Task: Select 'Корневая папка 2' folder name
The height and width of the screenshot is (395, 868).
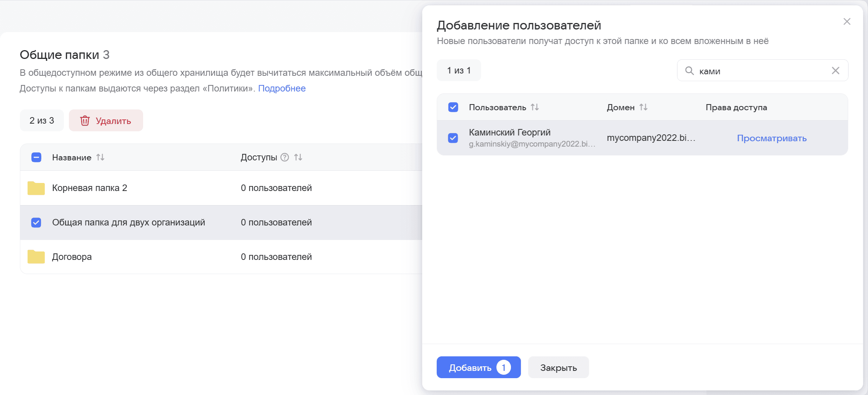Action: 90,188
